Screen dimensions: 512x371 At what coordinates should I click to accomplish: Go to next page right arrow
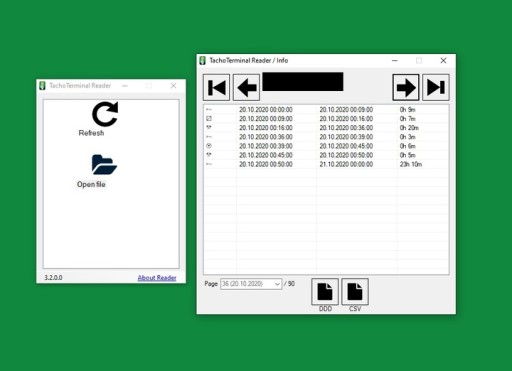[406, 87]
